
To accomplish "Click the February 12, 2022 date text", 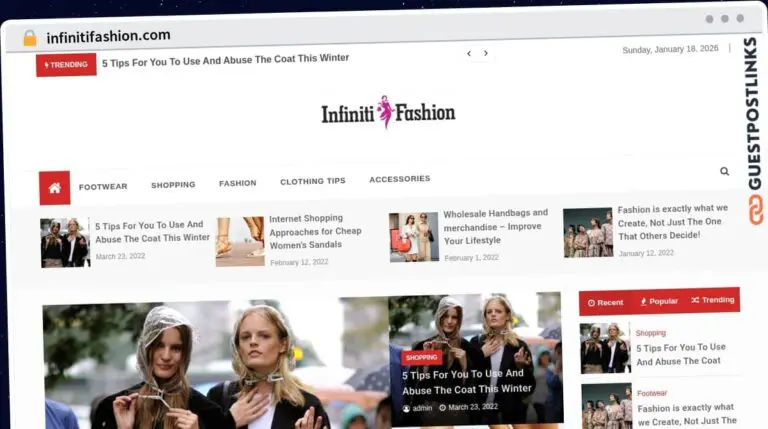I will pos(299,262).
